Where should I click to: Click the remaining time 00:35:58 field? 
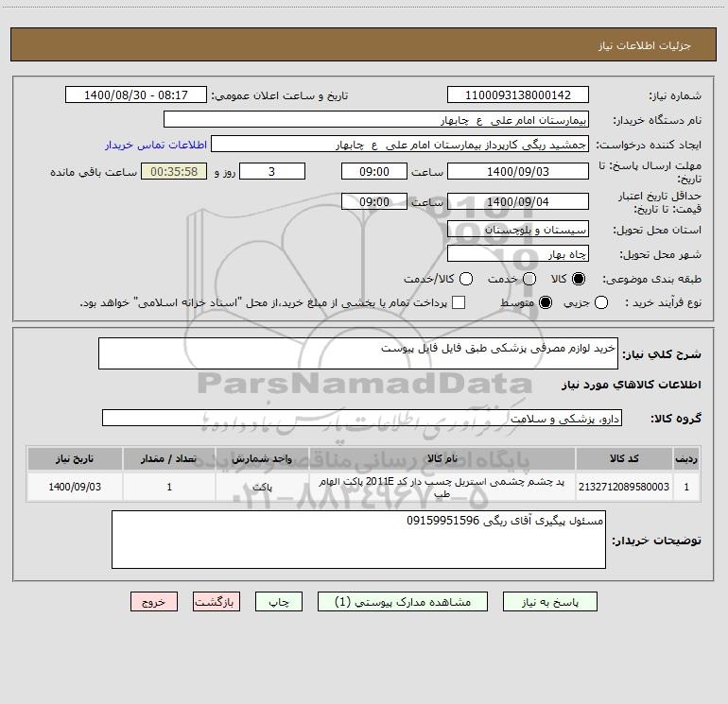click(x=174, y=171)
